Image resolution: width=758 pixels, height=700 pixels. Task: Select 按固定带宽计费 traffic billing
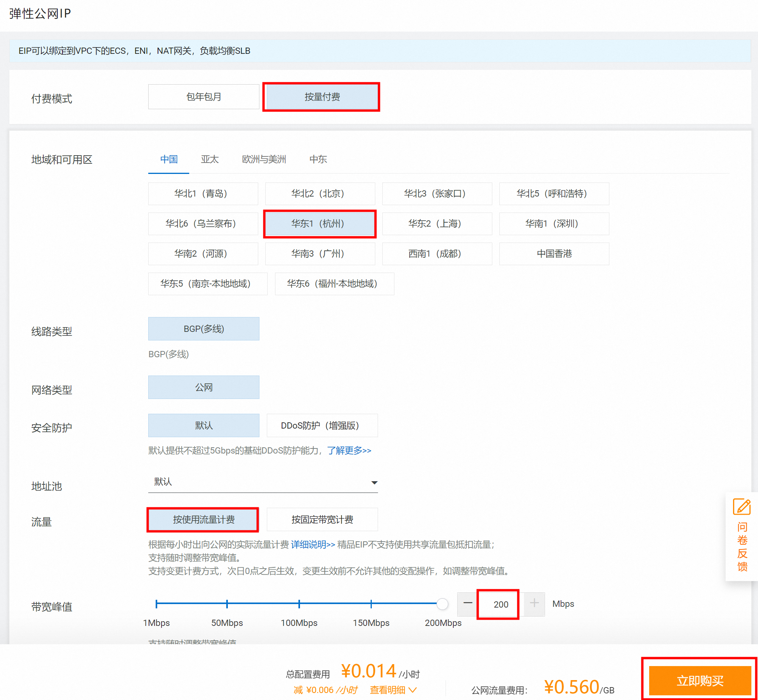[x=322, y=519]
